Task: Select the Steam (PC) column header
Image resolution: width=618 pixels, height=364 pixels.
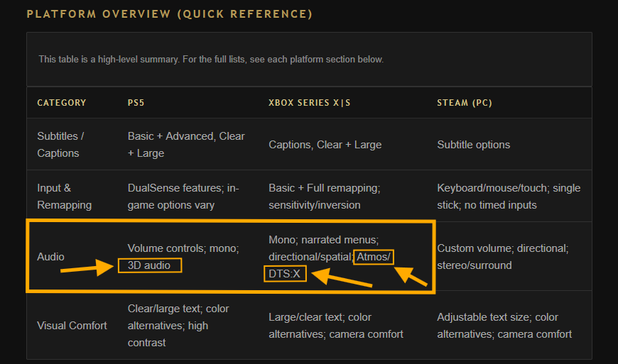Action: pyautogui.click(x=465, y=103)
